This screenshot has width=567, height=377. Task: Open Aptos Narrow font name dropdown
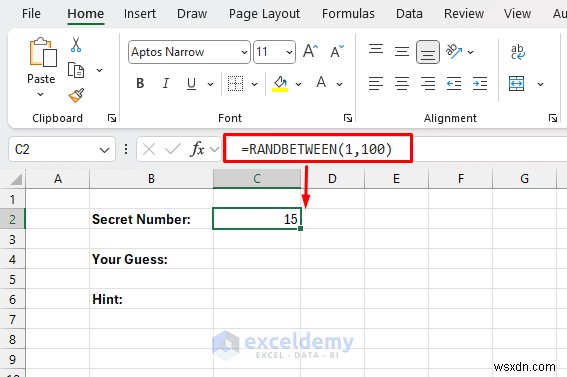244,52
